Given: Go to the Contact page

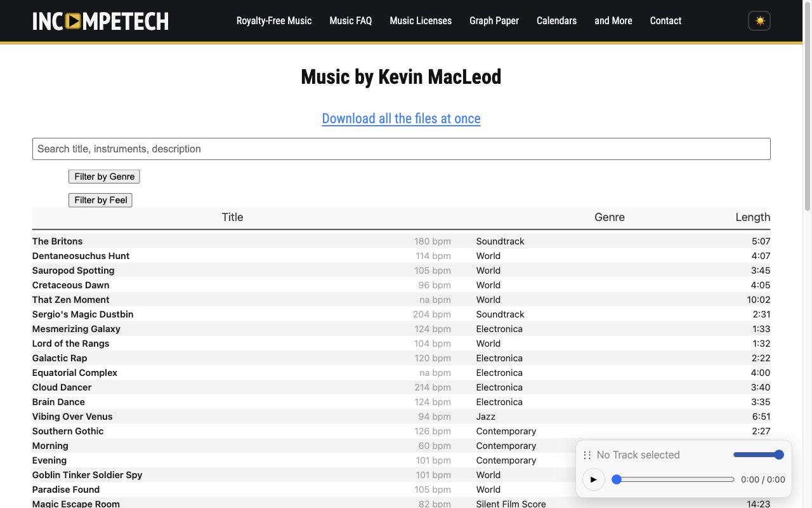Looking at the screenshot, I should tap(665, 21).
